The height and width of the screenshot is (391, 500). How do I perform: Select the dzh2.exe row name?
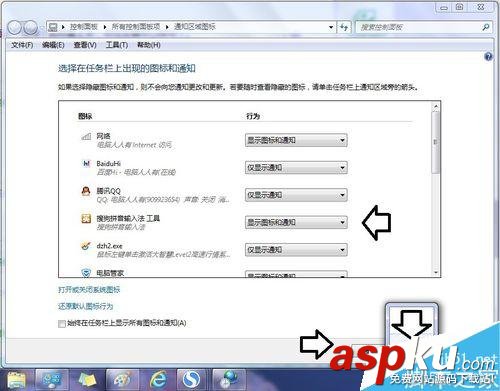pos(109,246)
